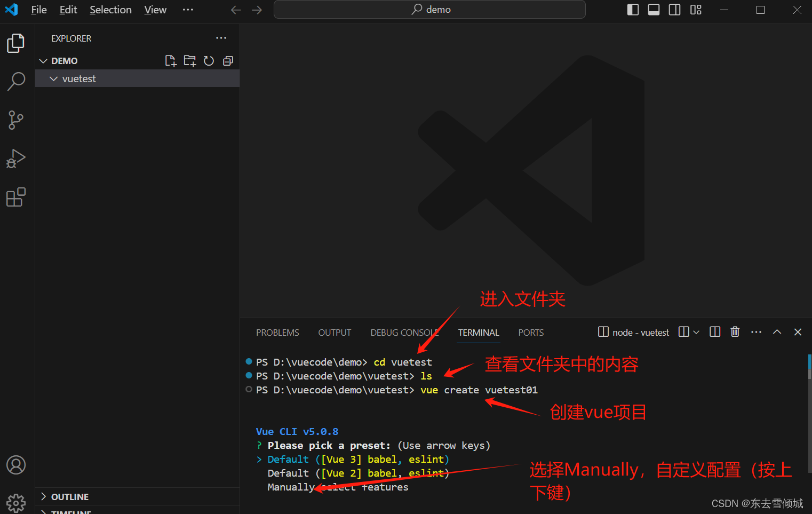The width and height of the screenshot is (812, 514).
Task: Collapse the vuetest folder
Action: pyautogui.click(x=53, y=78)
